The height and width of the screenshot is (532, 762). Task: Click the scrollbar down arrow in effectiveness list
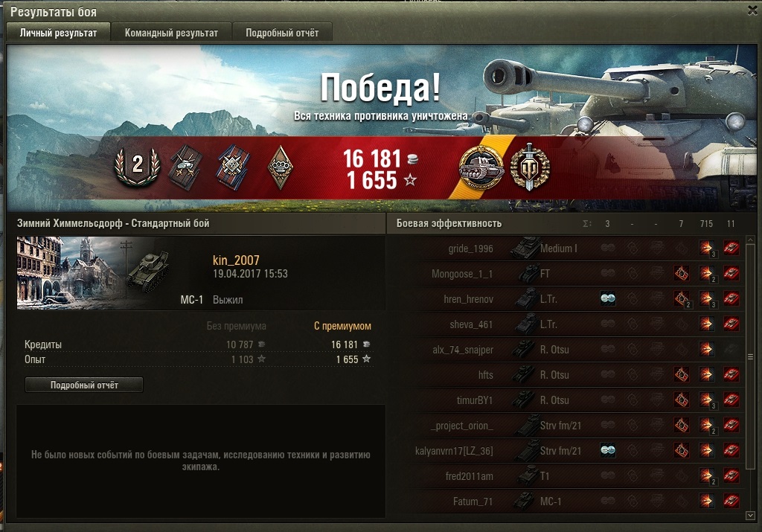[x=750, y=515]
